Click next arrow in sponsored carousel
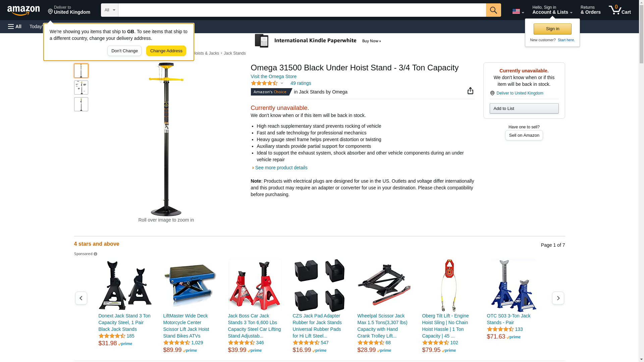 558,298
